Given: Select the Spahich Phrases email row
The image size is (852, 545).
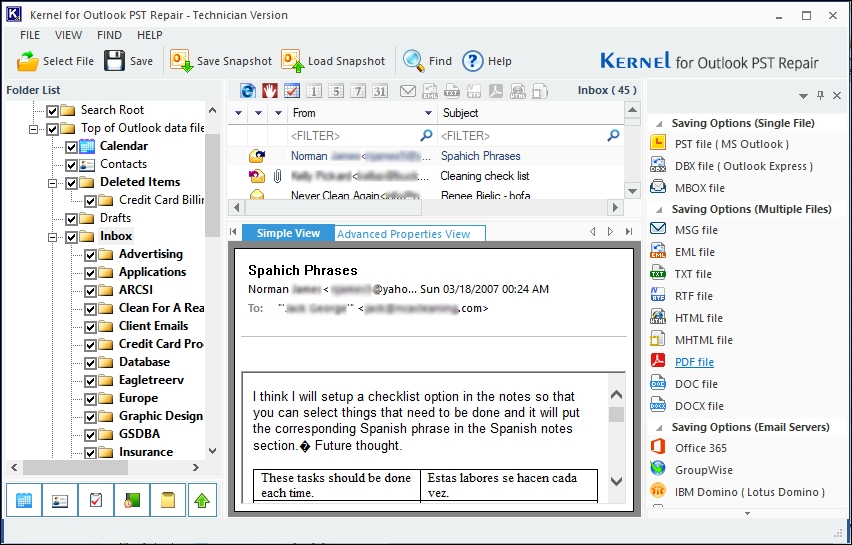Looking at the screenshot, I should (426, 156).
